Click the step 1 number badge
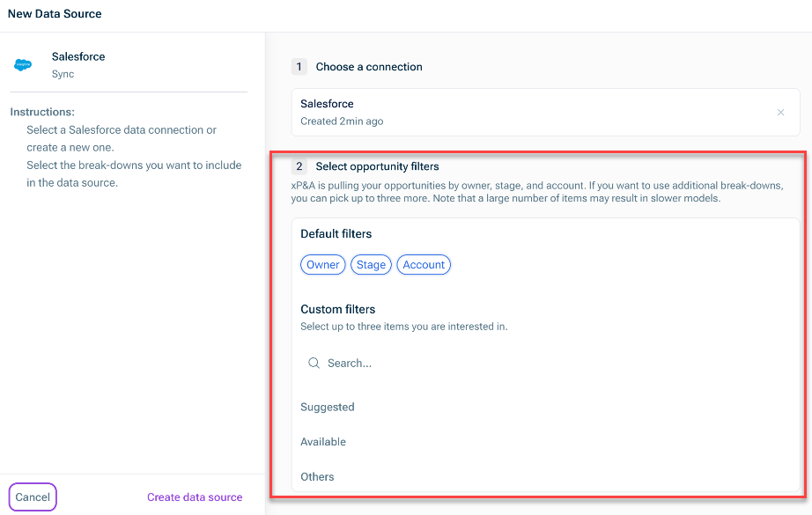 point(299,67)
